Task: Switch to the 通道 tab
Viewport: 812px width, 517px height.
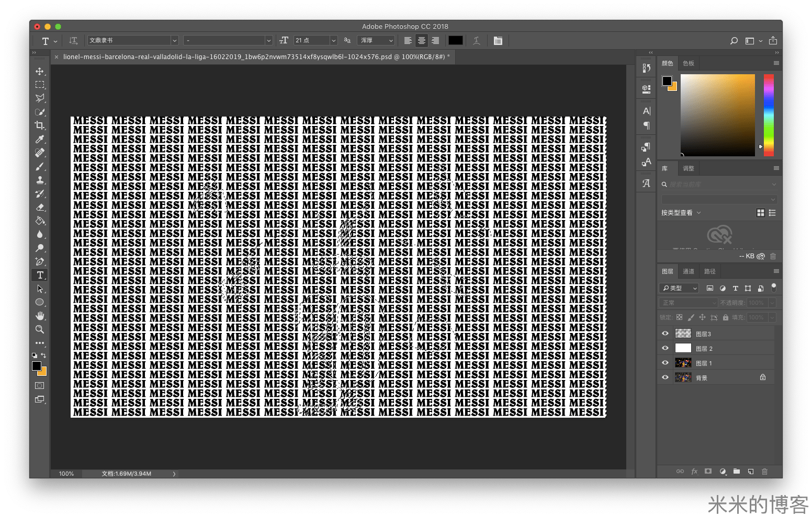Action: [x=689, y=271]
